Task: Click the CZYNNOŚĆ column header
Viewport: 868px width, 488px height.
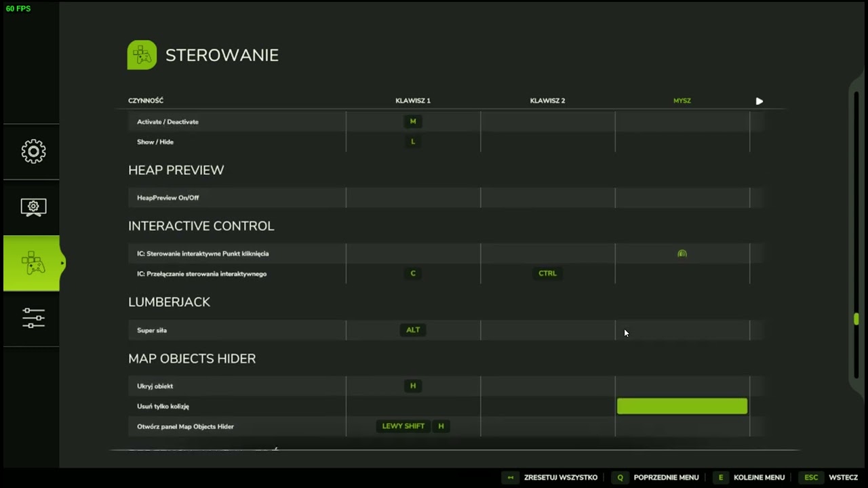Action: coord(146,100)
